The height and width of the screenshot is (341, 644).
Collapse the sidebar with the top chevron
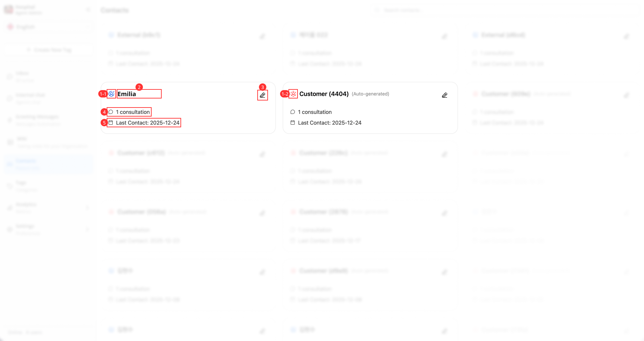88,10
